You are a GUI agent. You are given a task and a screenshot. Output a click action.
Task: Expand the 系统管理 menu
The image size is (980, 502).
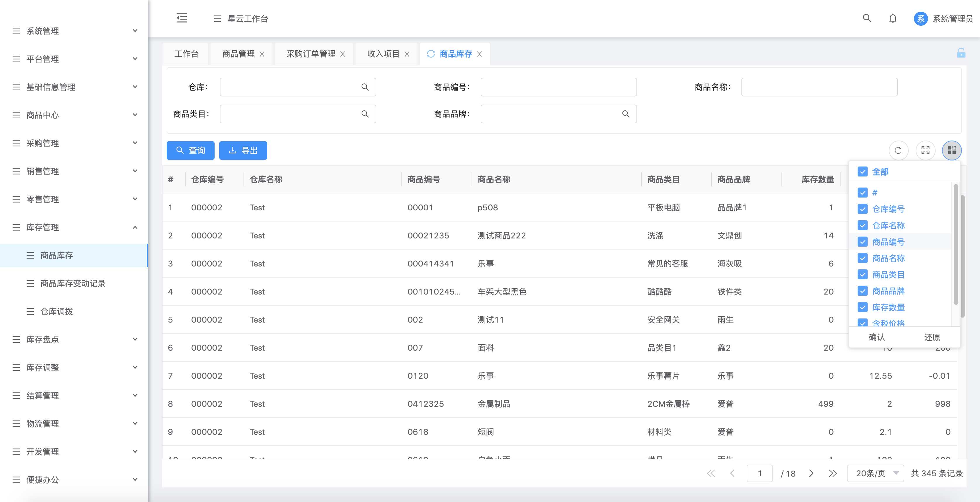tap(74, 31)
